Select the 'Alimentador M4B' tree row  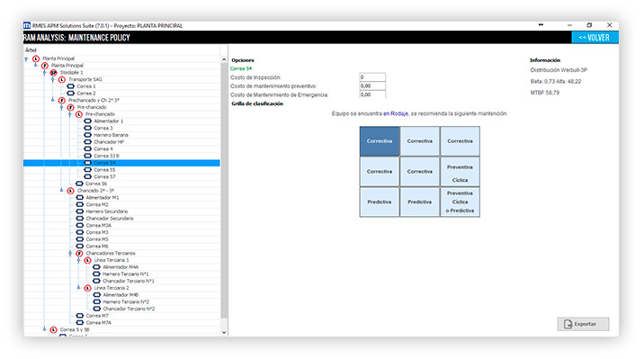pyautogui.click(x=122, y=295)
